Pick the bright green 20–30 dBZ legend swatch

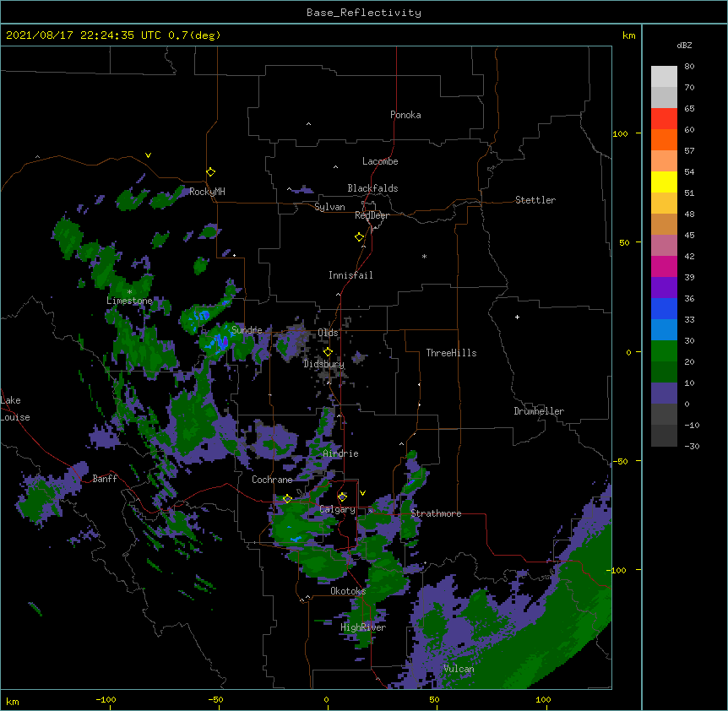click(x=664, y=351)
